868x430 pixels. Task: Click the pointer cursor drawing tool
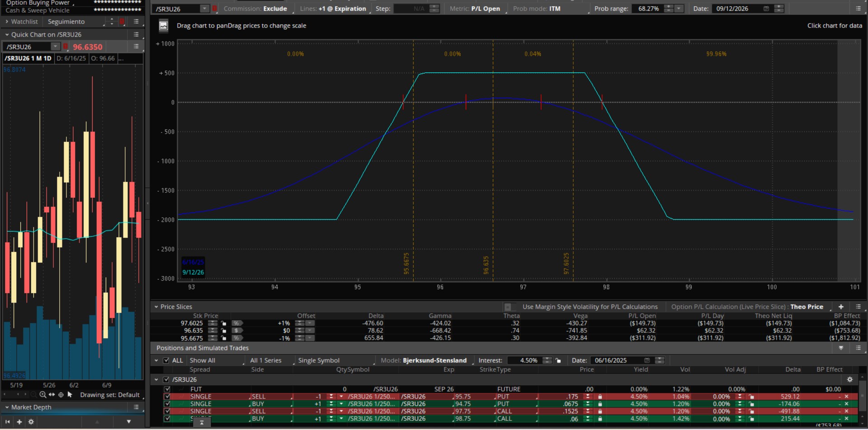tap(70, 395)
